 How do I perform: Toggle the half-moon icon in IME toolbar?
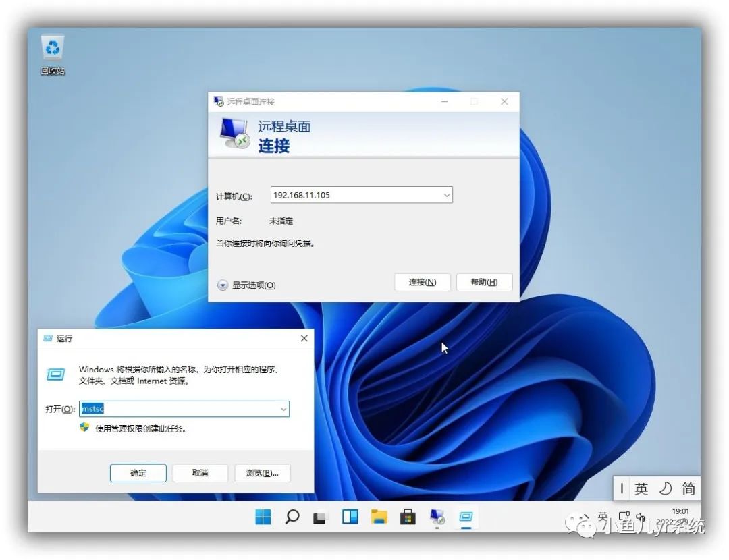pyautogui.click(x=666, y=488)
